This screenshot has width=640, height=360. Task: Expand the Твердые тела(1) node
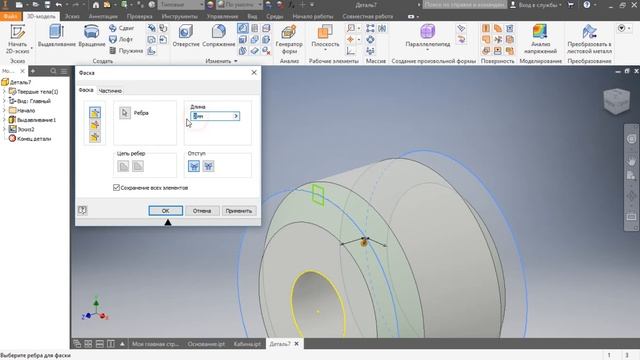coord(4,91)
